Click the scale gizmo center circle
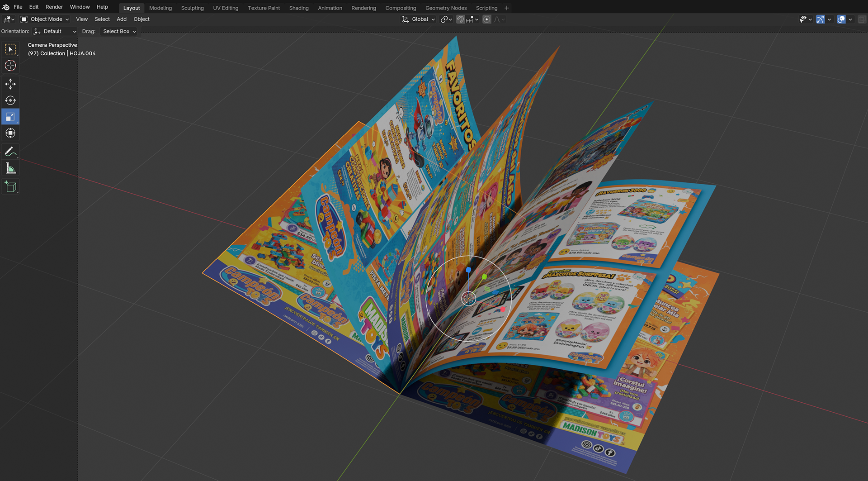The width and height of the screenshot is (868, 481). [x=468, y=298]
